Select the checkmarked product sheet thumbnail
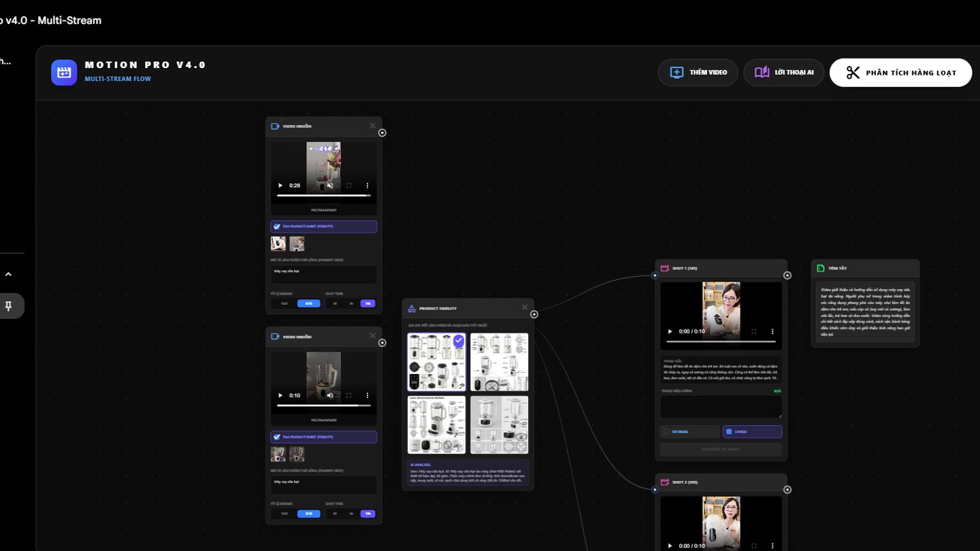980x551 pixels. [x=436, y=362]
